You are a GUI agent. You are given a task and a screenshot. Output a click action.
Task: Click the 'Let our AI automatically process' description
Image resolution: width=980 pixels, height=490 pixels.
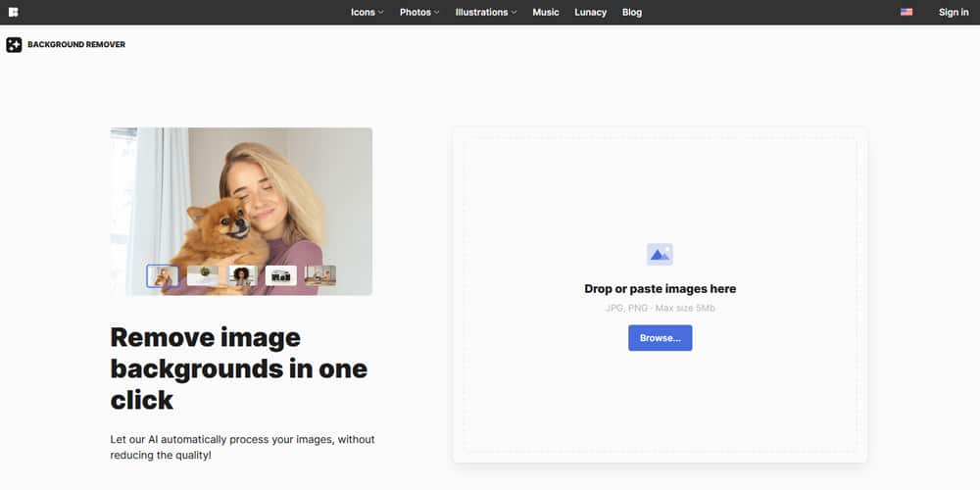point(242,448)
